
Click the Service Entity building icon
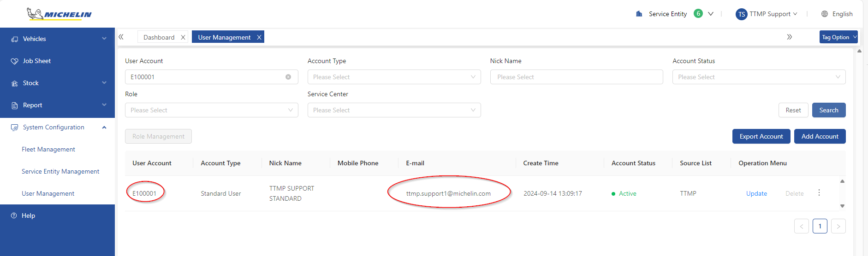(x=639, y=14)
